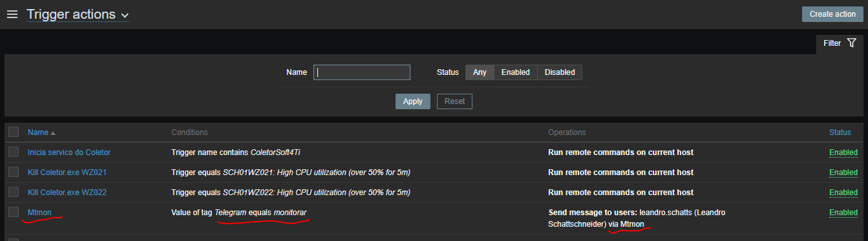
Task: Open the hamburger sidebar menu
Action: [x=12, y=14]
